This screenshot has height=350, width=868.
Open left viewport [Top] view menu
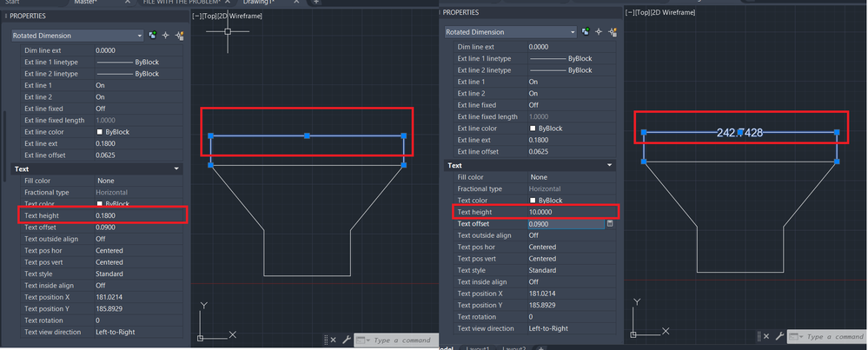[x=209, y=16]
